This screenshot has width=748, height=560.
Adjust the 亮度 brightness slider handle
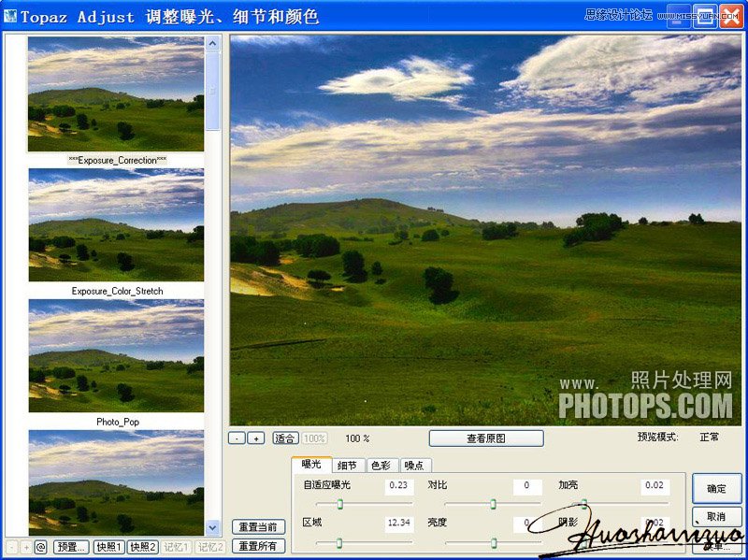click(494, 543)
